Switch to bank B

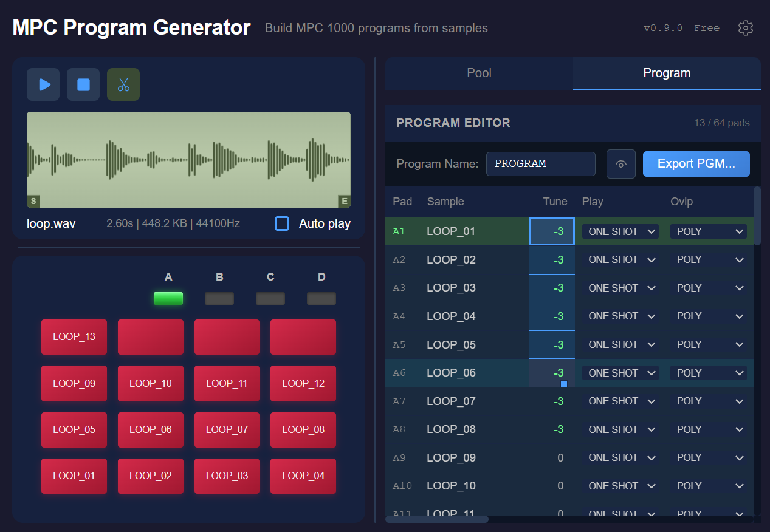pyautogui.click(x=219, y=298)
